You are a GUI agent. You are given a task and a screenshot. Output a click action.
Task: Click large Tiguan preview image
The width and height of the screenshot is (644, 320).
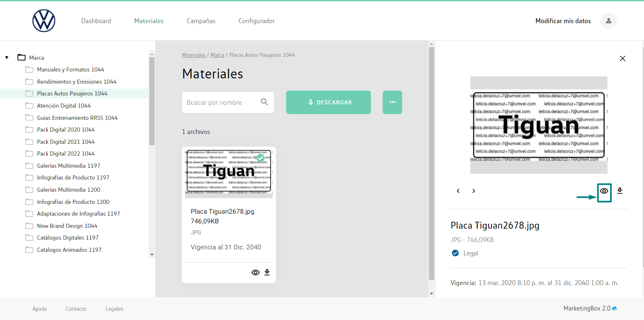[x=539, y=125]
